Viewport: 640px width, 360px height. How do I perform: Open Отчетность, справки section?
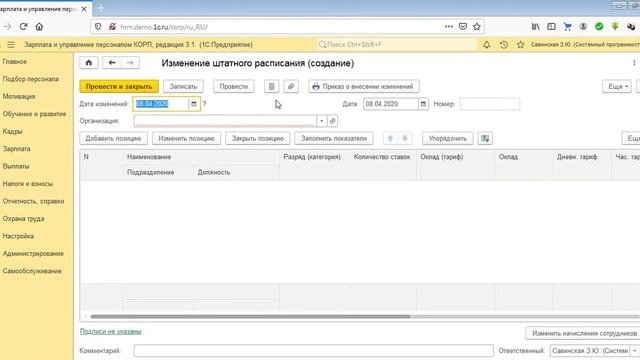coord(33,201)
